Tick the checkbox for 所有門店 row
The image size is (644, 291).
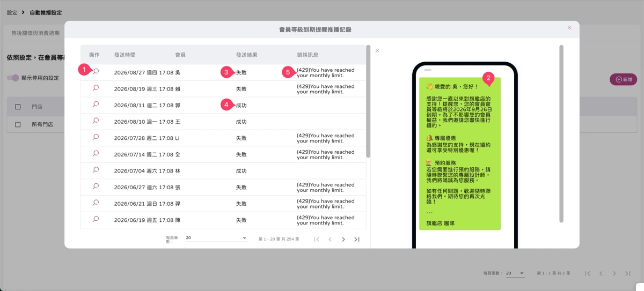pos(18,124)
